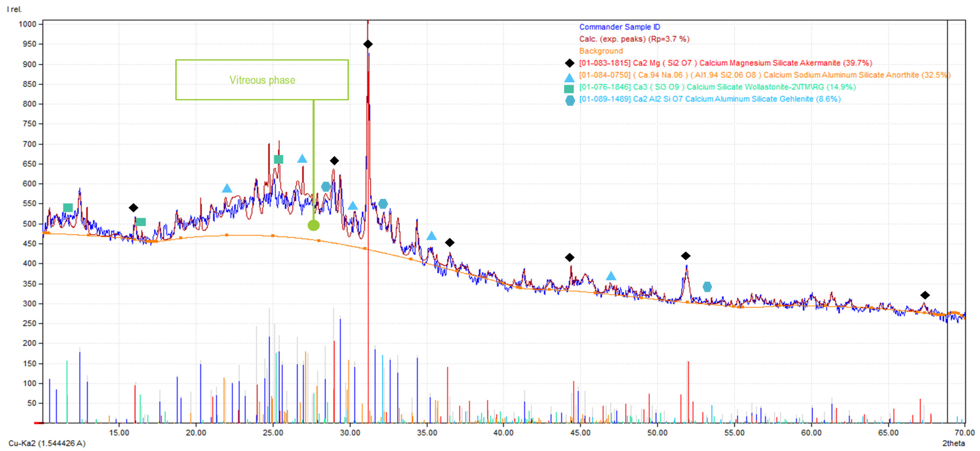Click the green square marker near 11.5 degrees
Viewport: 980px width, 451px height.
[68, 207]
